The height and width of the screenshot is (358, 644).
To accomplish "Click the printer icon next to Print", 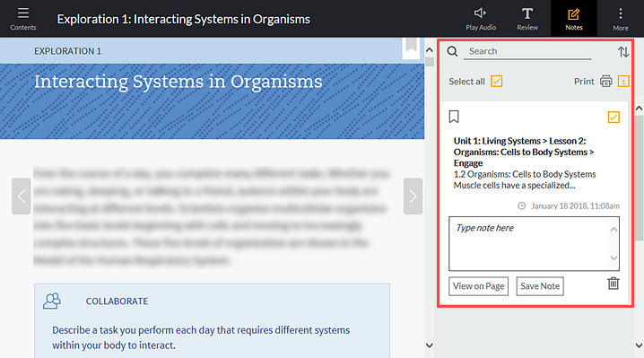I will (x=605, y=82).
